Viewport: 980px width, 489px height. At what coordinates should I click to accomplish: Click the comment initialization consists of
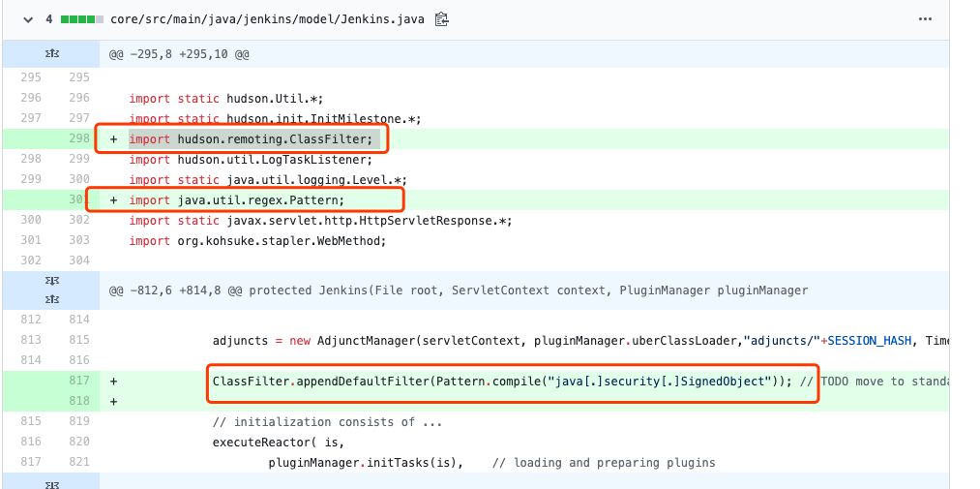pyautogui.click(x=328, y=422)
